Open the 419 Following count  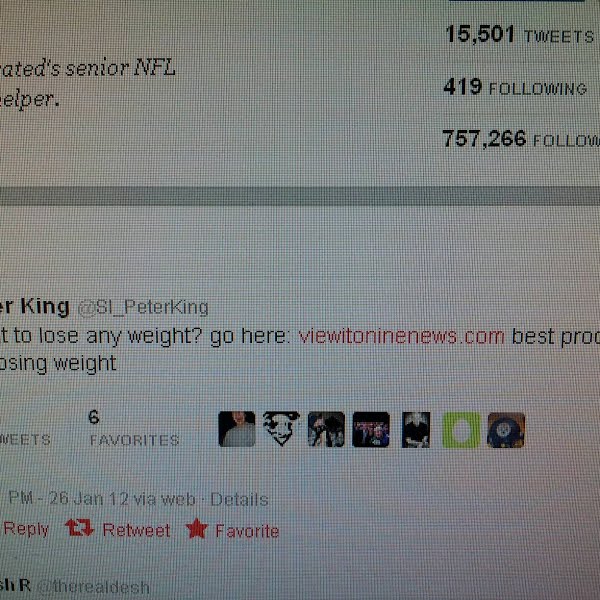[515, 87]
